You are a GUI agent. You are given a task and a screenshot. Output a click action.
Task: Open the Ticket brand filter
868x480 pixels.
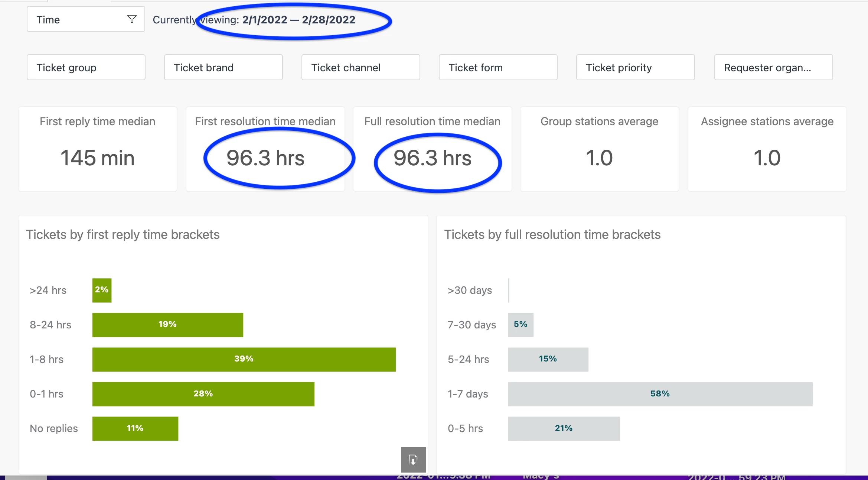tap(223, 68)
